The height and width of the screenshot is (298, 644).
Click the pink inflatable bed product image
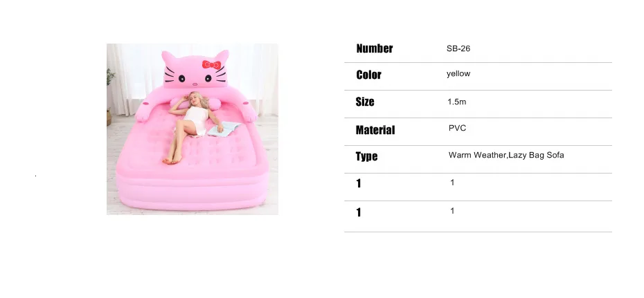point(193,129)
